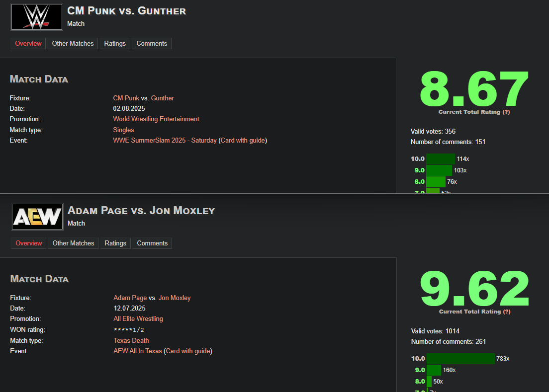Viewport: 549px width, 392px height.
Task: Click the WWE logo thumbnail
Action: (x=37, y=17)
